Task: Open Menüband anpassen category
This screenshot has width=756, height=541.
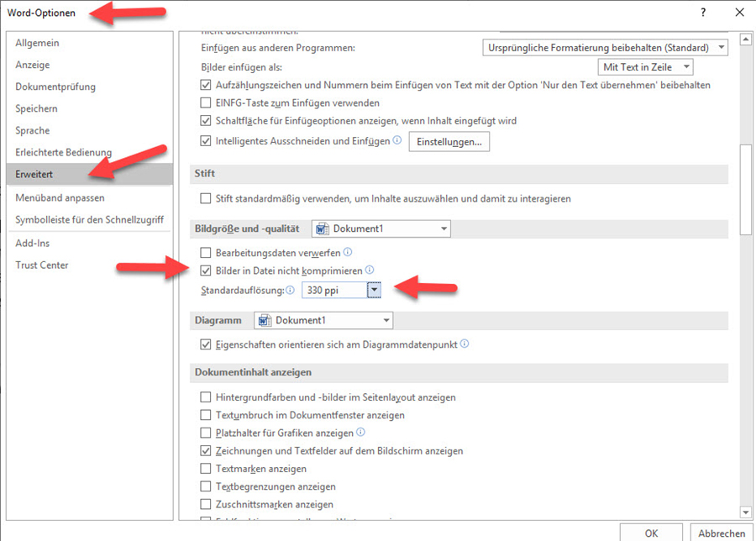Action: [x=90, y=197]
